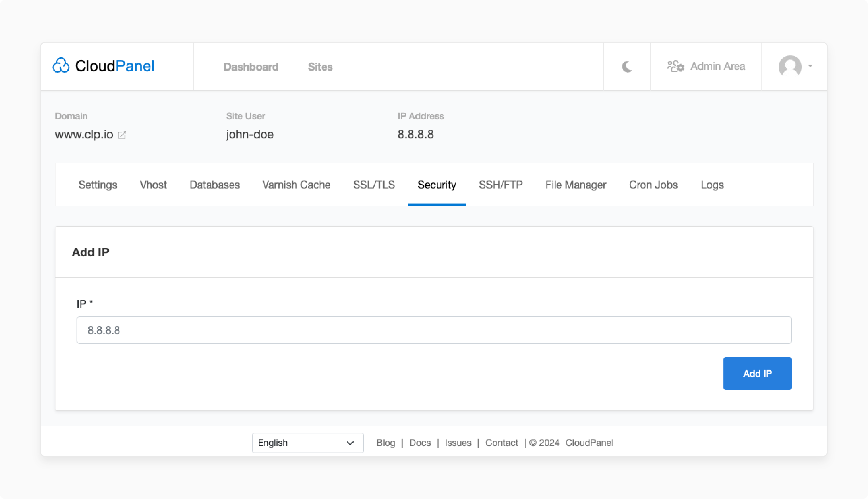The height and width of the screenshot is (499, 868).
Task: Open the www.clp.io external link icon
Action: [122, 135]
